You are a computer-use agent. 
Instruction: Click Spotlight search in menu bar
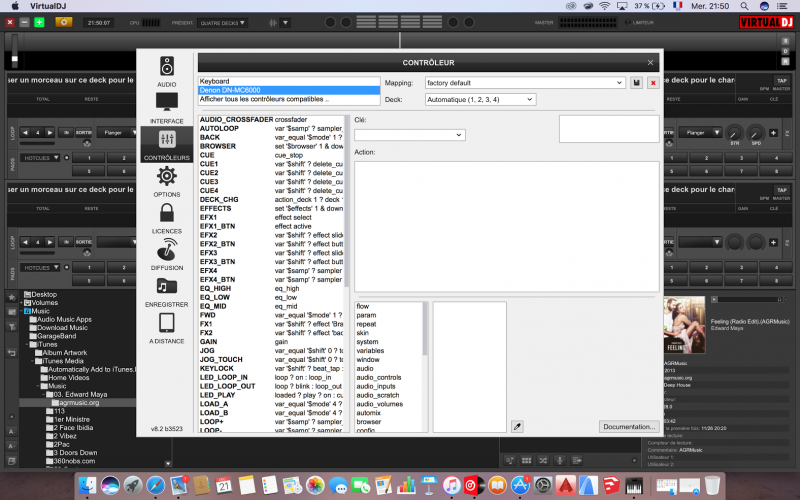744,6
